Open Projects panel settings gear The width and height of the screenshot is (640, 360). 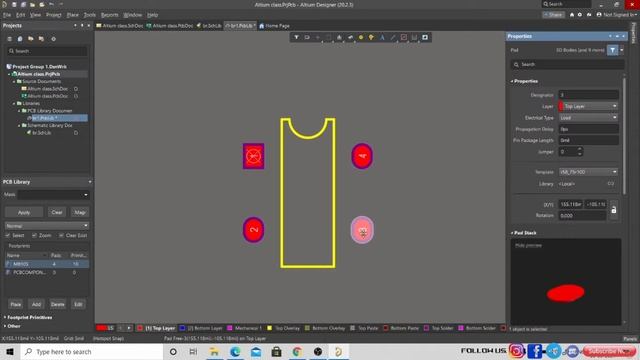53,39
